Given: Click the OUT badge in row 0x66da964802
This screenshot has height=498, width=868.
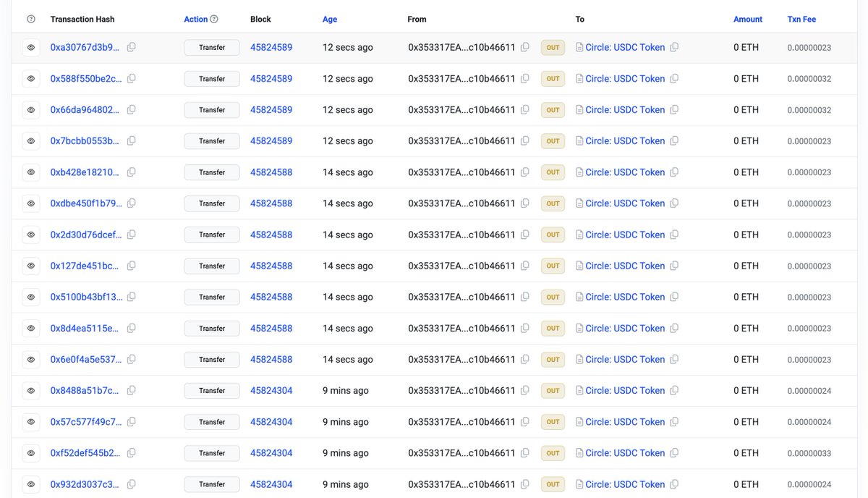Looking at the screenshot, I should pos(553,109).
